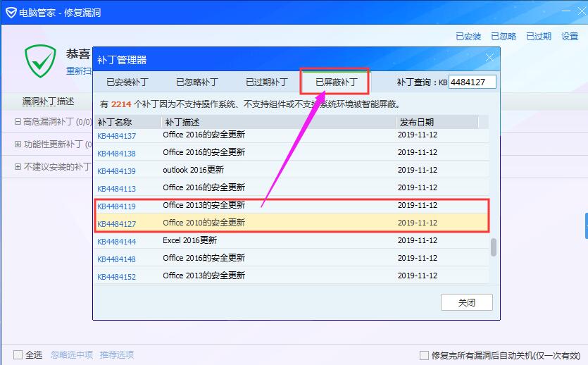Open 已忽略 link in main window

[503, 37]
